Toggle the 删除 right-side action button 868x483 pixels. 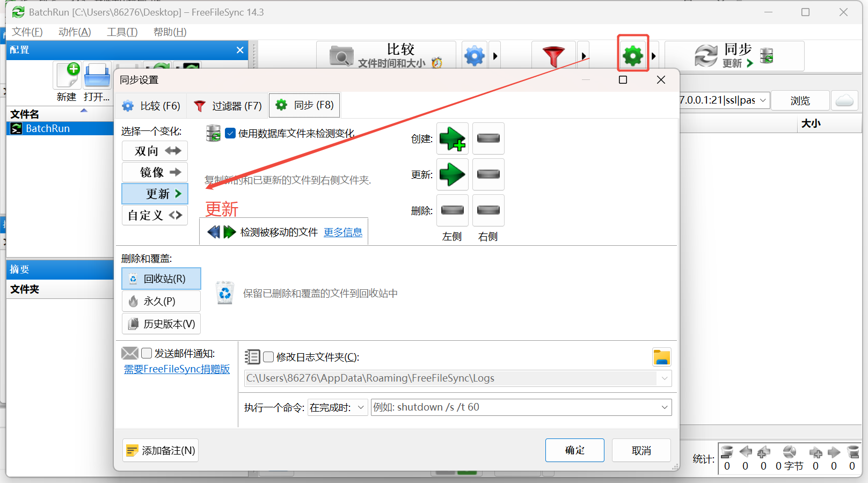[x=488, y=210]
